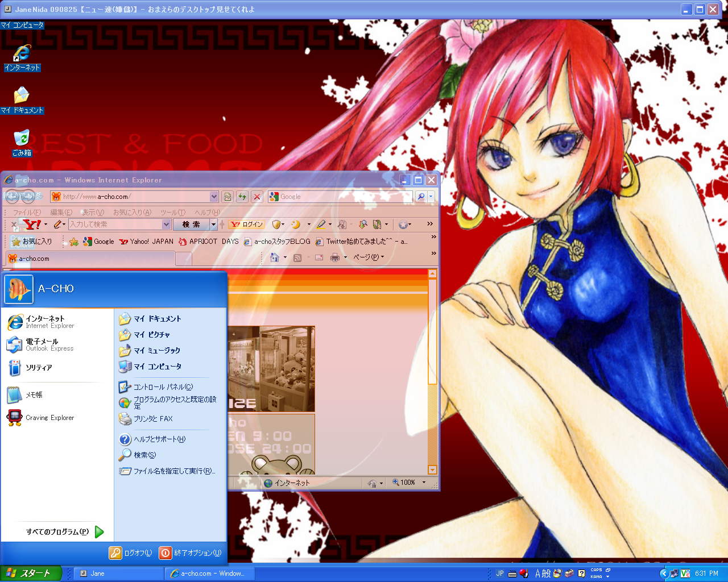
Task: Click the RSS feeds icon in IE
Action: (x=297, y=257)
